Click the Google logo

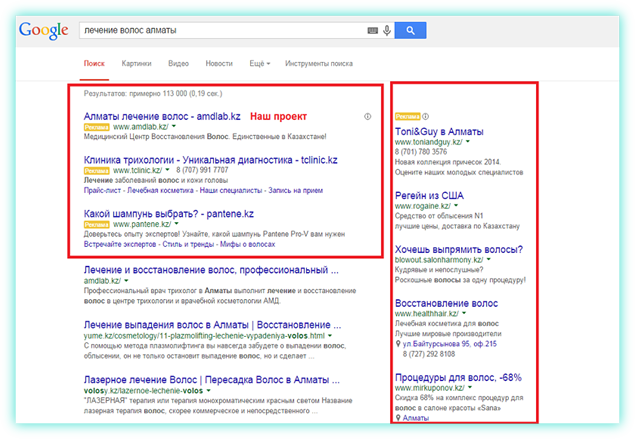click(44, 30)
